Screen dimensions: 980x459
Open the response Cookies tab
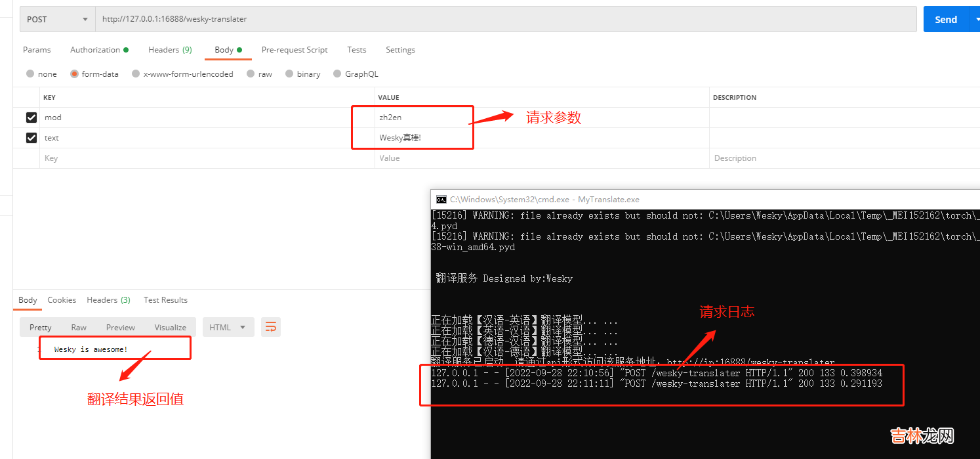click(x=62, y=300)
